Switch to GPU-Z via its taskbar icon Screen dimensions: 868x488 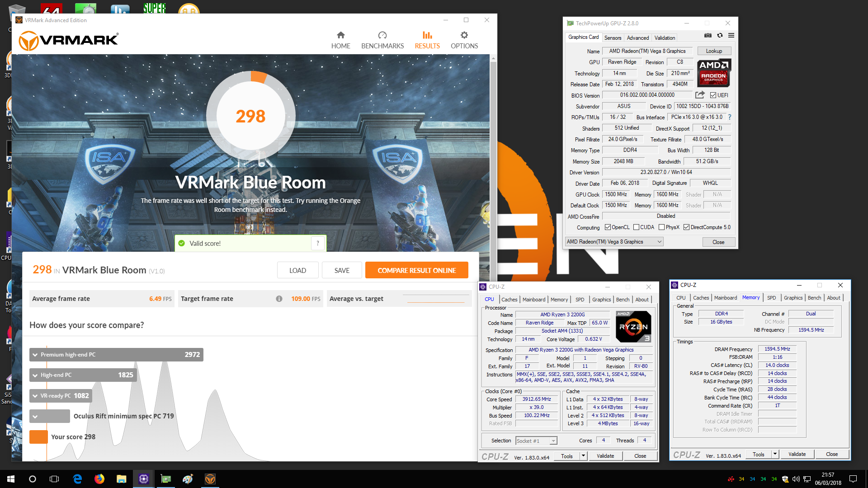coord(166,479)
